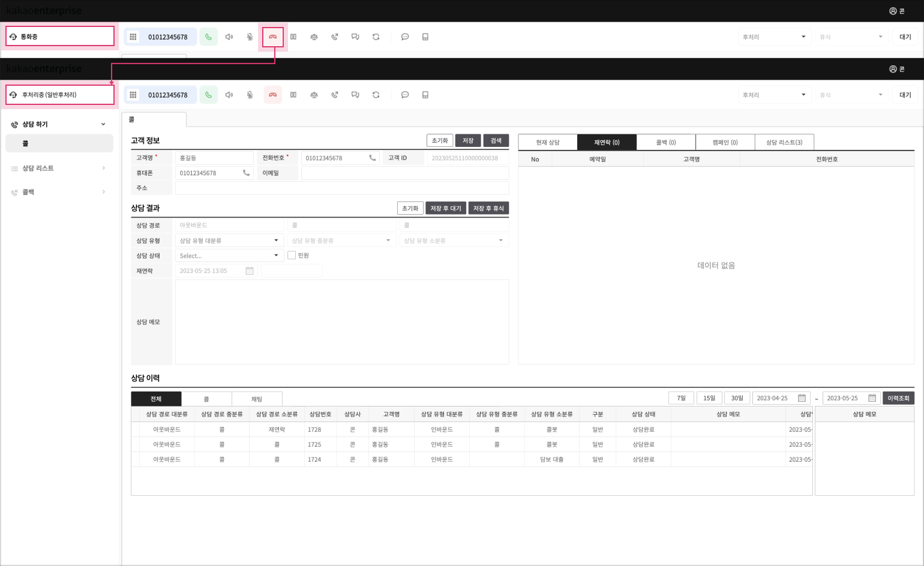The width and height of the screenshot is (924, 566).
Task: Click the phone icon in 휴대폰 field
Action: [246, 173]
